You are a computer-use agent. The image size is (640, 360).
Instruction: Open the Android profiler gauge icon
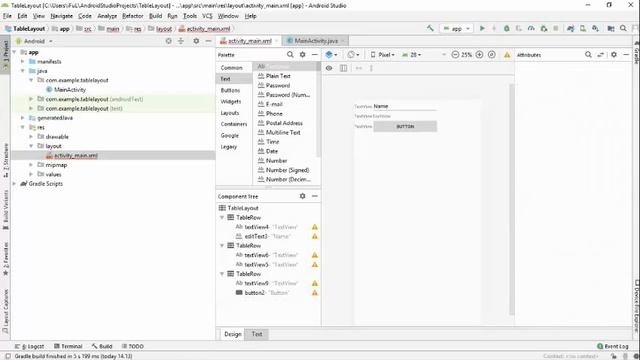tap(531, 29)
